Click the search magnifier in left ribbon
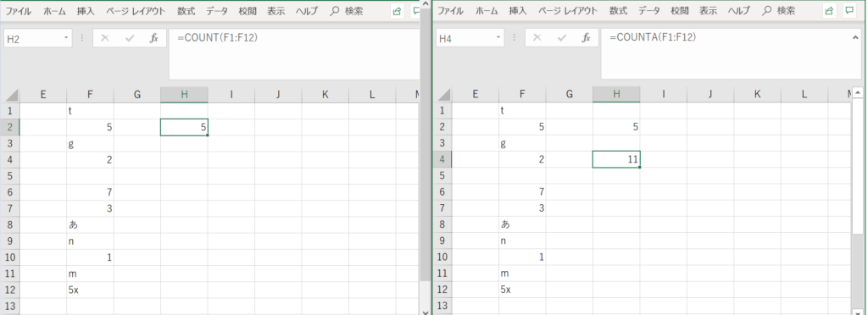 334,11
